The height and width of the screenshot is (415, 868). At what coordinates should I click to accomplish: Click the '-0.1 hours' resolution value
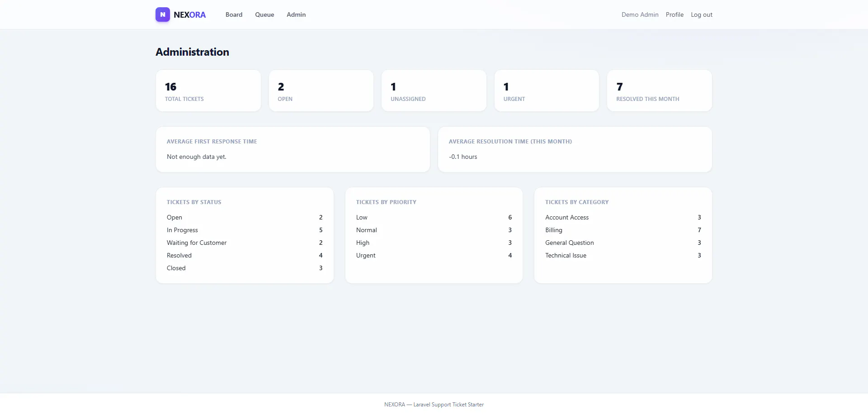tap(463, 157)
